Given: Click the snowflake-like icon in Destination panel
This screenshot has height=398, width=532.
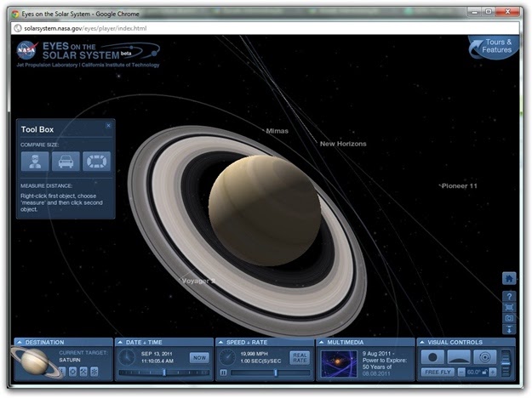Looking at the screenshot, I should point(94,372).
